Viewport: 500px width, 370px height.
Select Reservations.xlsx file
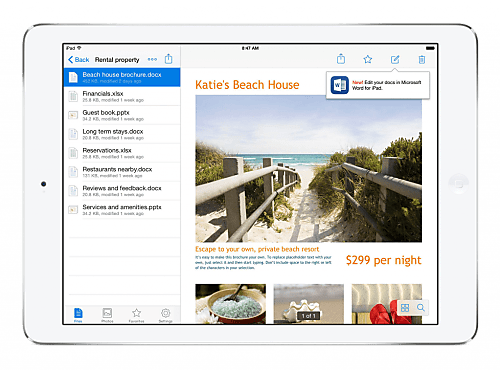(122, 153)
